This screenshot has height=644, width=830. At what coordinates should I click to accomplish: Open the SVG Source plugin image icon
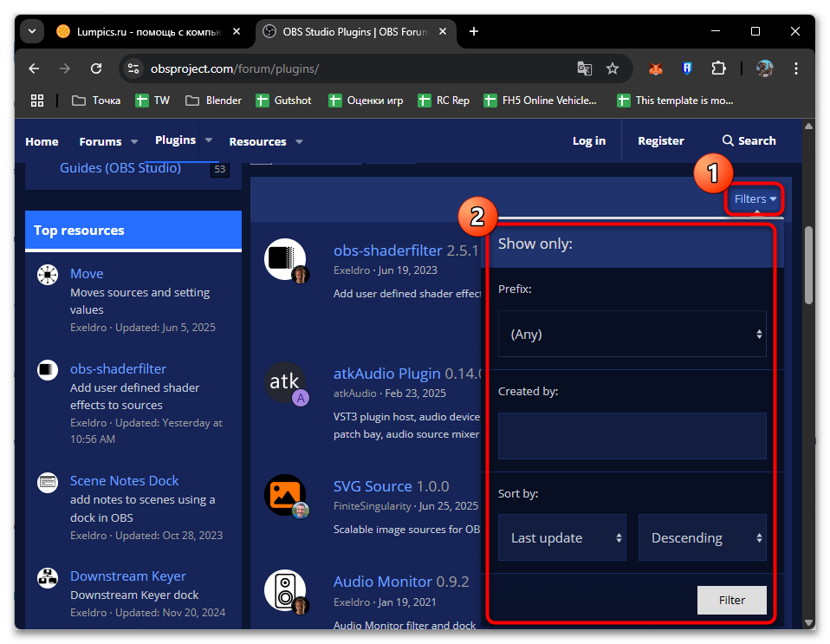(284, 494)
